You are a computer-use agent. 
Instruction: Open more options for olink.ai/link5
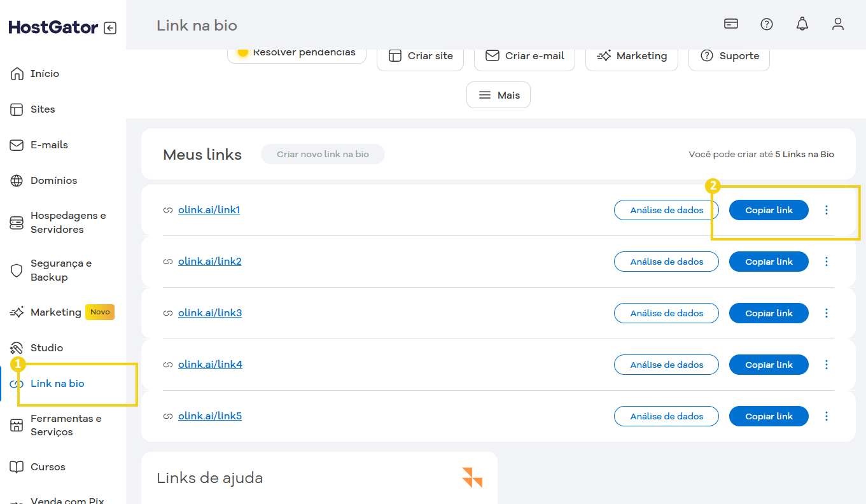pyautogui.click(x=827, y=416)
